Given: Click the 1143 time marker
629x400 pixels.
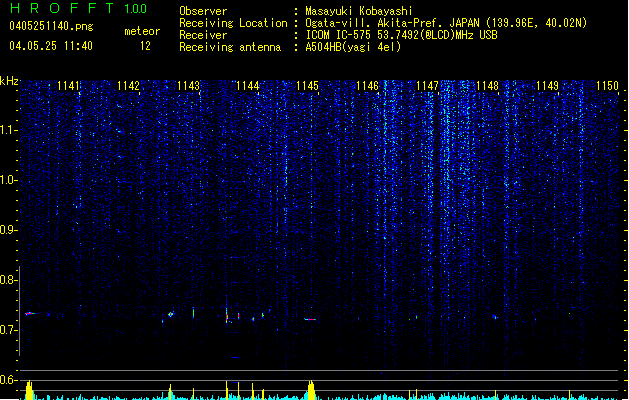Looking at the screenshot, I should pos(188,85).
